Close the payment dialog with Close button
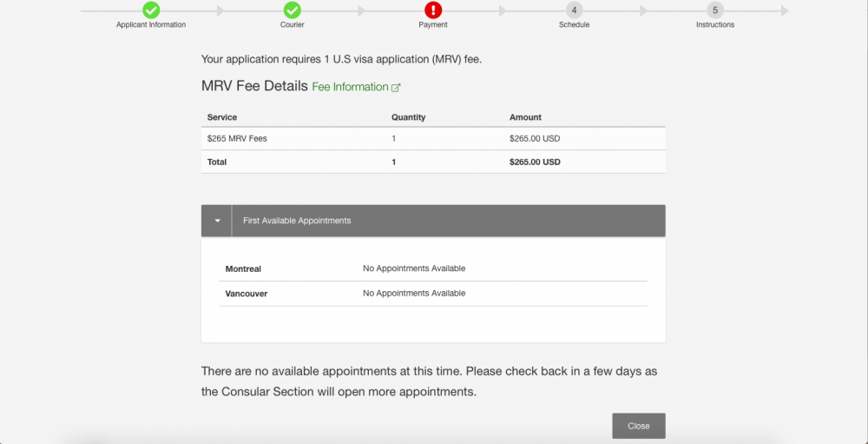Viewport: 868px width, 444px height. [x=639, y=426]
